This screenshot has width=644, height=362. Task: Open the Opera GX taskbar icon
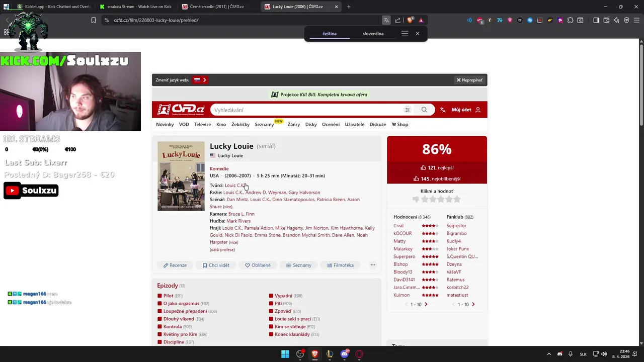tap(359, 354)
